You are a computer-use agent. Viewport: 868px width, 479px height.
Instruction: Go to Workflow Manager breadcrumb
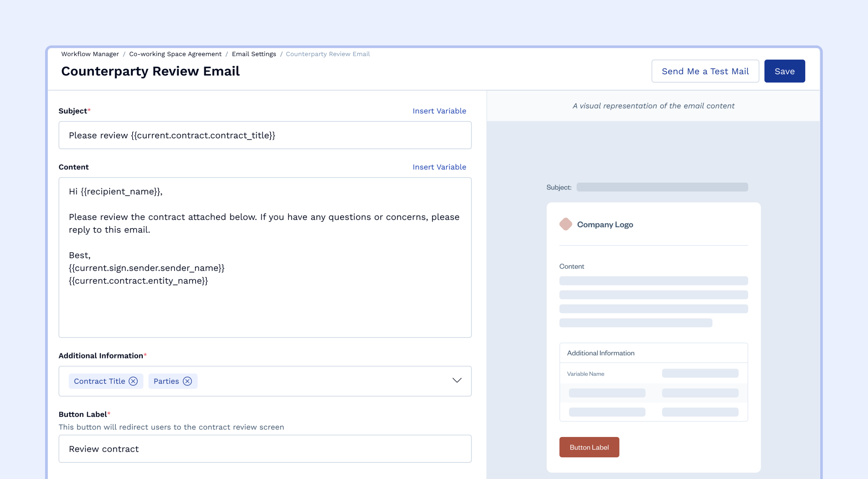click(x=90, y=54)
